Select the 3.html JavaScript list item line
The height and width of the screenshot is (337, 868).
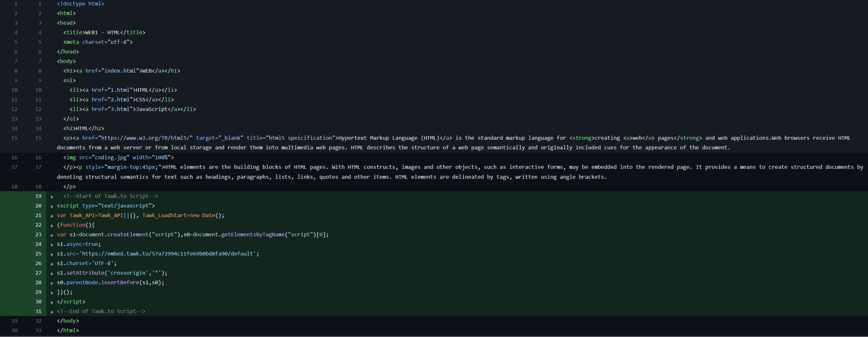click(x=133, y=109)
